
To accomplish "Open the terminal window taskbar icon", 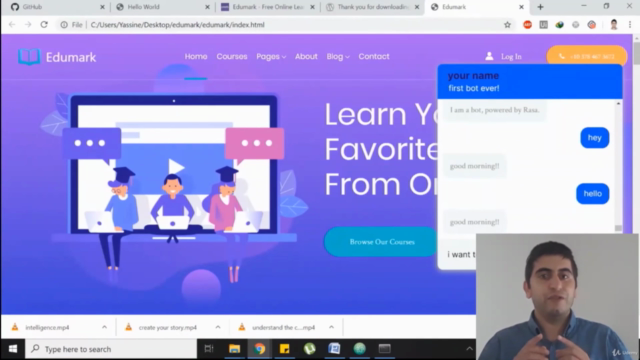I will click(384, 349).
